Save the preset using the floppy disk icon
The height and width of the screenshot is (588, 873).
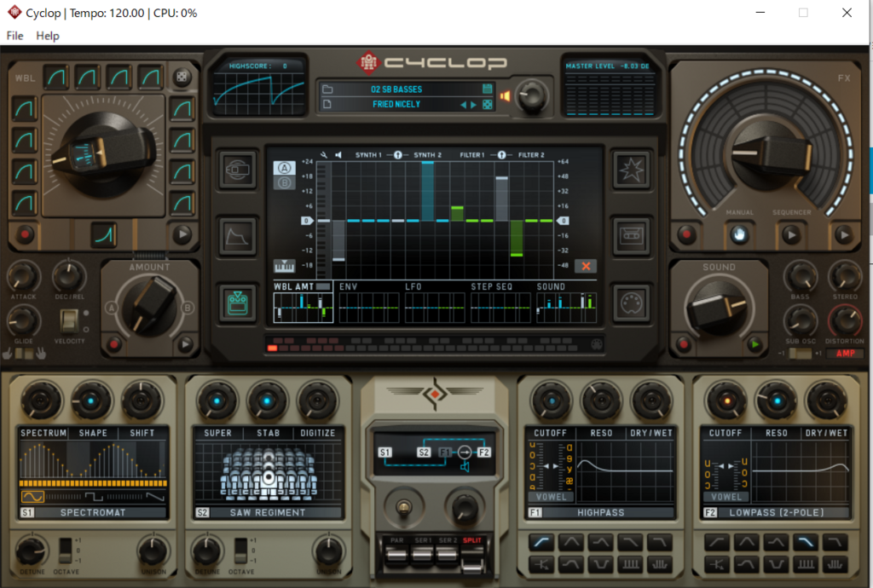[x=487, y=89]
